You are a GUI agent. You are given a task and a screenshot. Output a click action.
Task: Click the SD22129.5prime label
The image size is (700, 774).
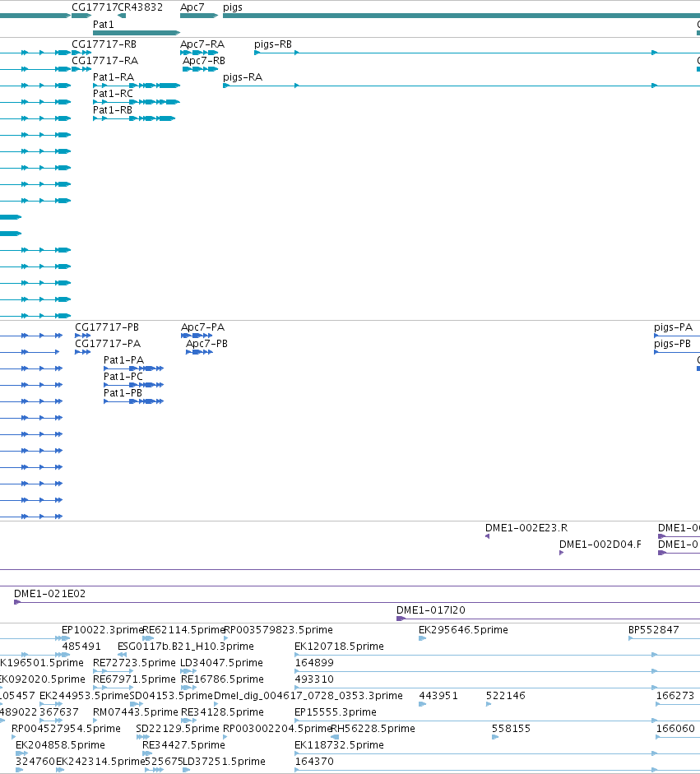coord(177,729)
